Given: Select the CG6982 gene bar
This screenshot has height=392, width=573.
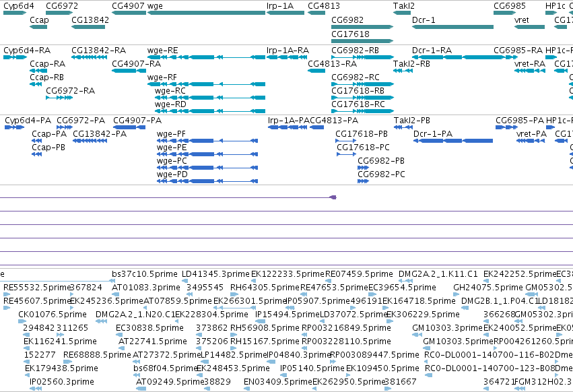Looking at the screenshot, I should tap(362, 27).
